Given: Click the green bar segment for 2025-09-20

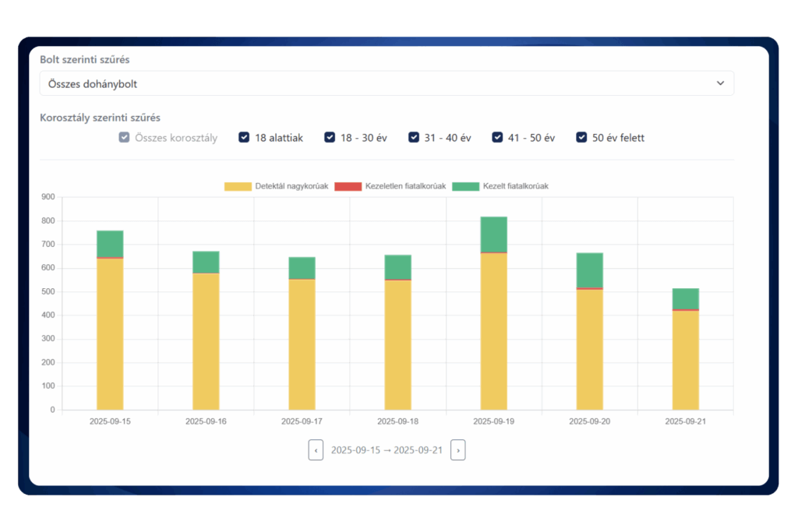Looking at the screenshot, I should click(x=589, y=270).
